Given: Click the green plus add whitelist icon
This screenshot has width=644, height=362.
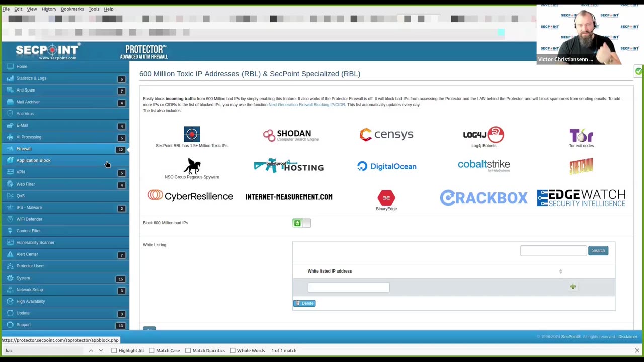Looking at the screenshot, I should (573, 287).
